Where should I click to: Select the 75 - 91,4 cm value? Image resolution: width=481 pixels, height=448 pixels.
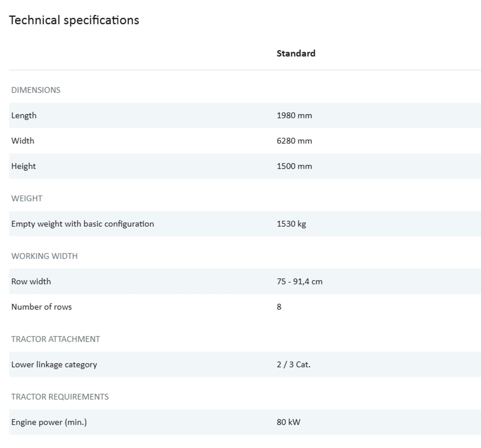(299, 282)
